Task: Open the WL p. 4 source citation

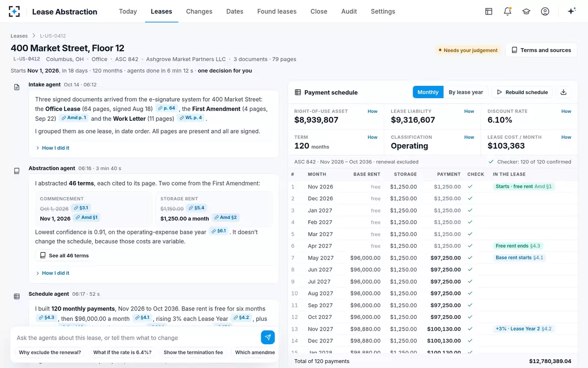Action: 191,118
